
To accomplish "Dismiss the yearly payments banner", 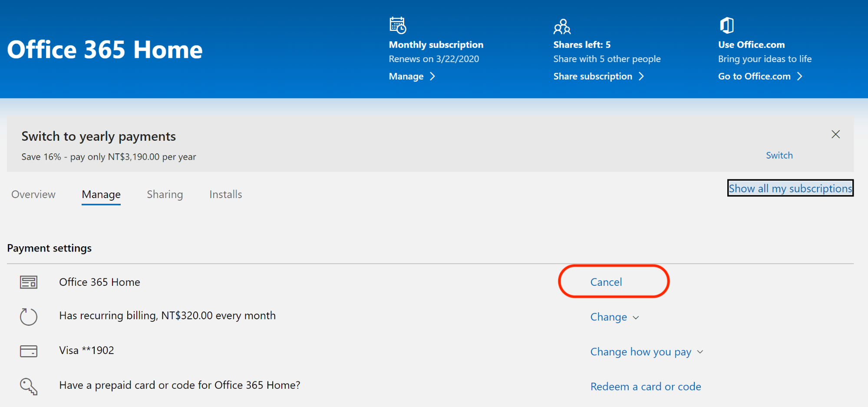I will click(835, 135).
